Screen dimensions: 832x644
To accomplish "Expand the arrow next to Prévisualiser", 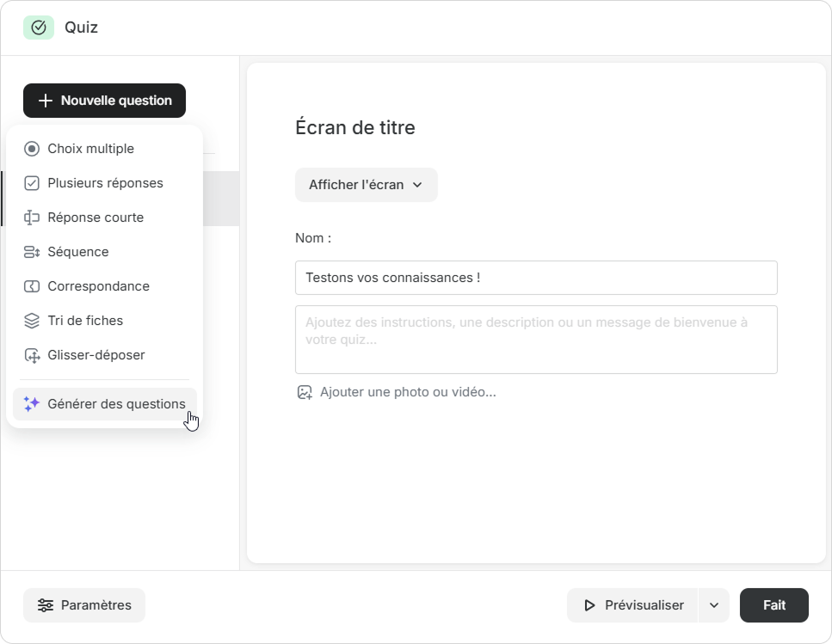I will pos(714,605).
